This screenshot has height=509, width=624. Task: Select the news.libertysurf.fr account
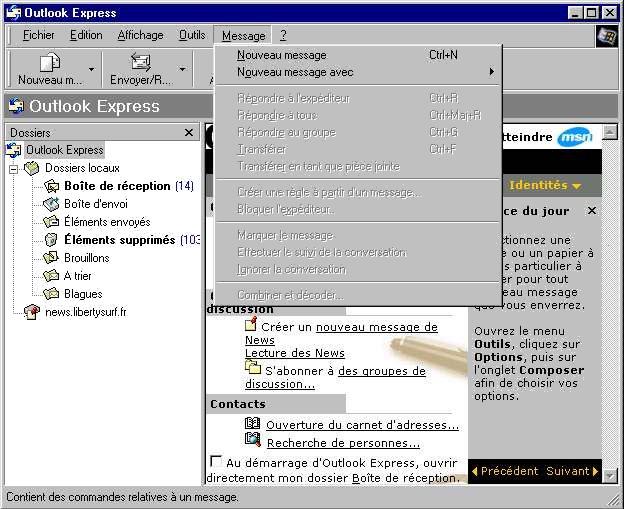(x=86, y=312)
